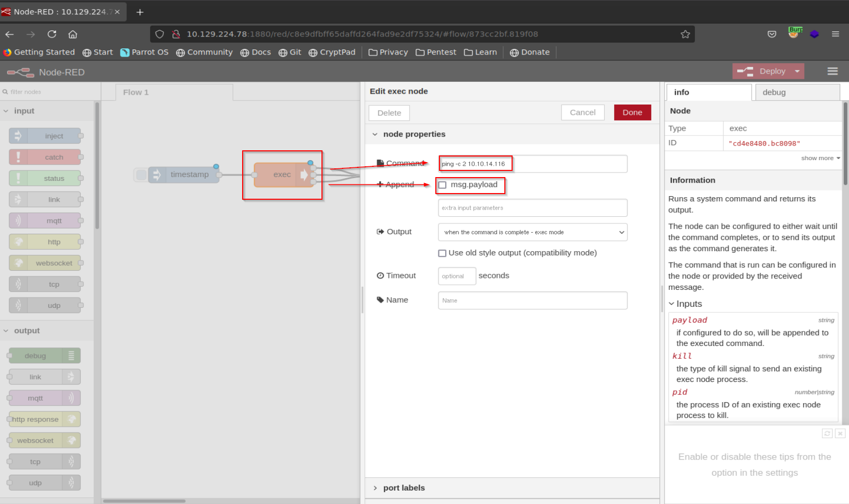Select the output websocket node
Image resolution: width=849 pixels, height=504 pixels.
pos(45,440)
